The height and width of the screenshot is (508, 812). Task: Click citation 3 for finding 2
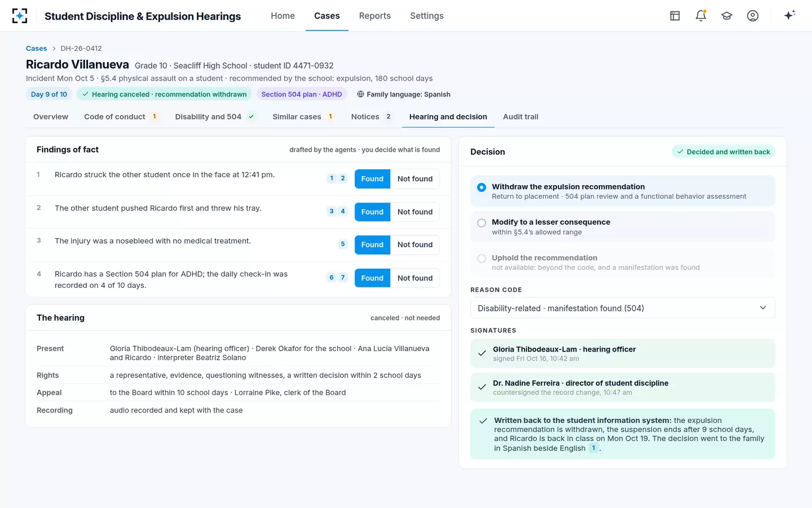(332, 212)
